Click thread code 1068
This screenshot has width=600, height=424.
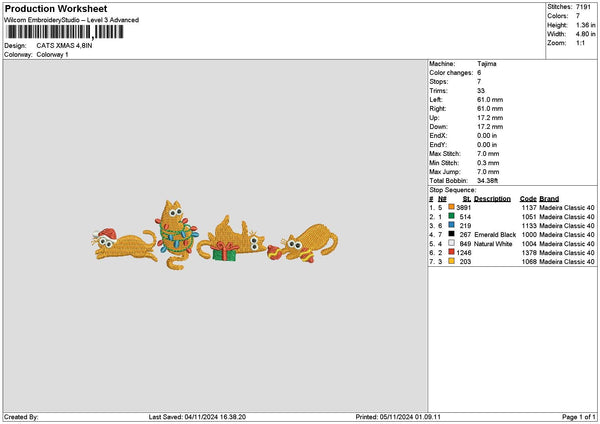(x=529, y=262)
